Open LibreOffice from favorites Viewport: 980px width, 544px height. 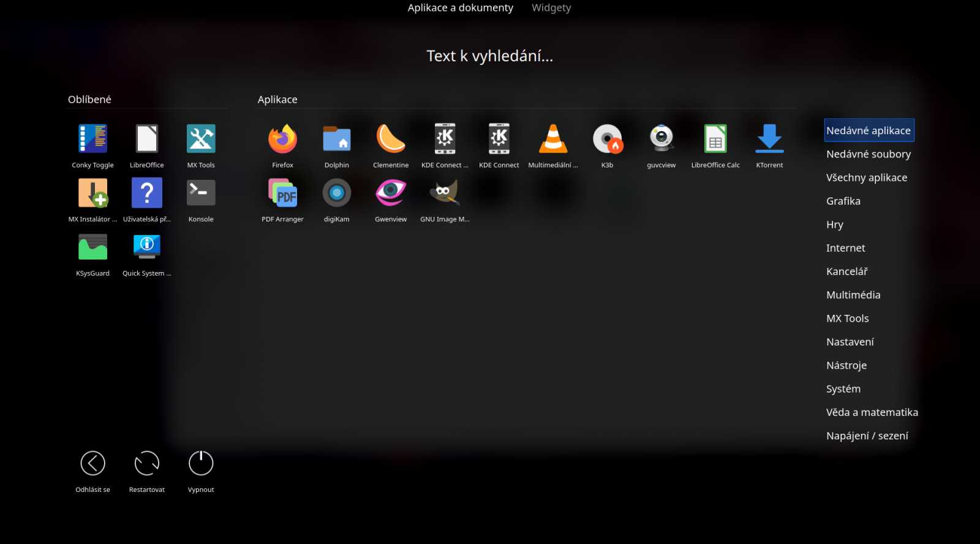click(147, 146)
